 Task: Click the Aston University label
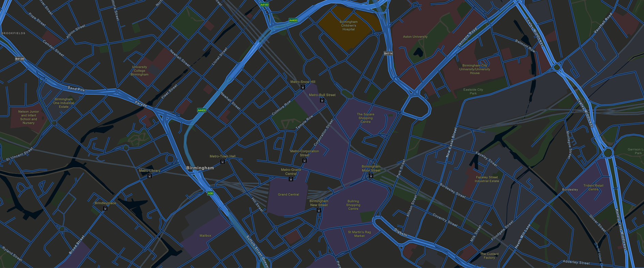pyautogui.click(x=415, y=37)
